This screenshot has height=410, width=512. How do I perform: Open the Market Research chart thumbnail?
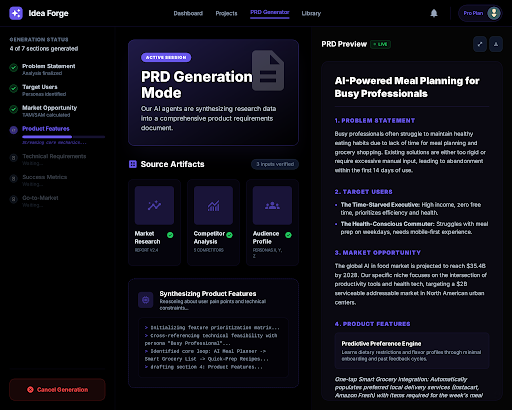154,205
